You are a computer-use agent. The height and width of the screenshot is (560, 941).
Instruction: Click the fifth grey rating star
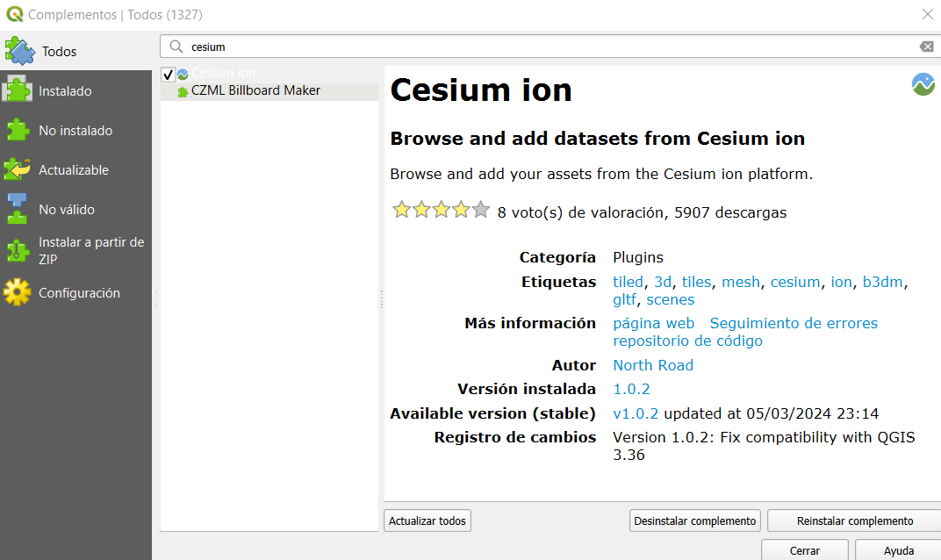[481, 210]
